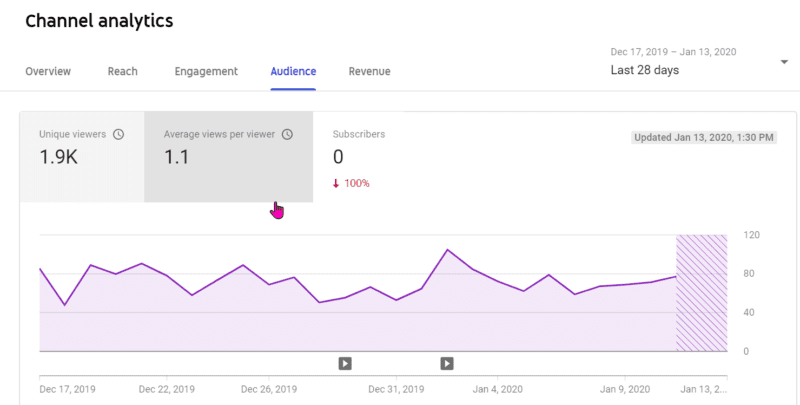Image resolution: width=800 pixels, height=405 pixels.
Task: Click the chart peak after Dec 31, 2019
Action: (x=447, y=250)
